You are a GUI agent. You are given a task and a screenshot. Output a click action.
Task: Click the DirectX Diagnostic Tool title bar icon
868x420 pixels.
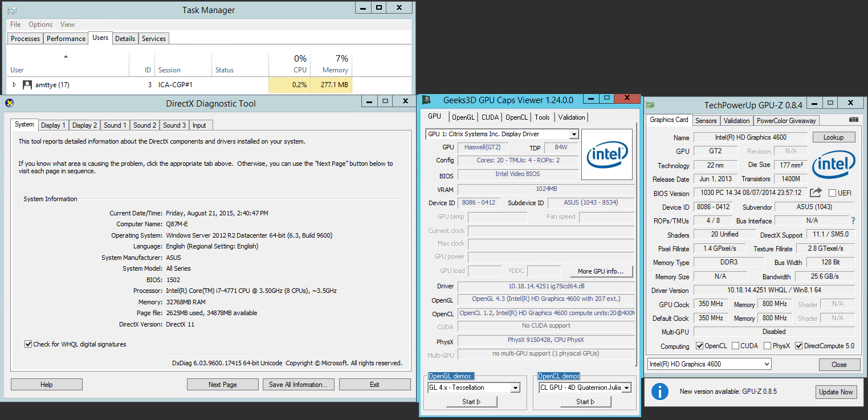coord(9,103)
